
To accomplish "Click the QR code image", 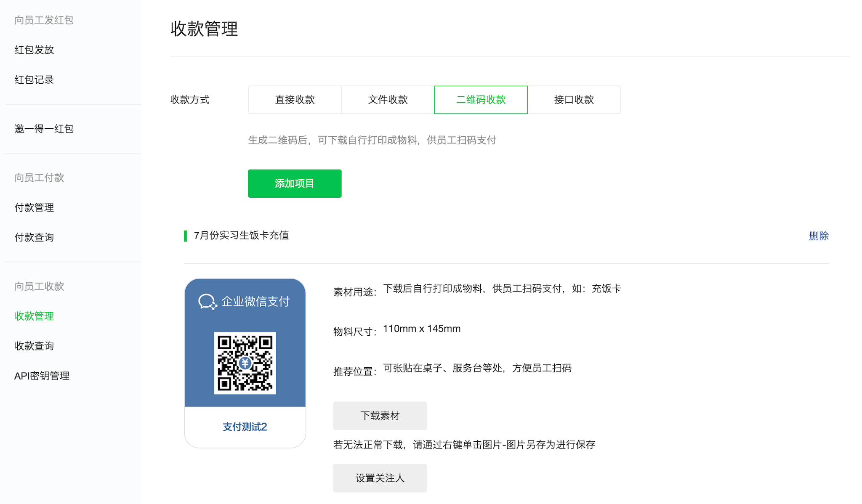I will [x=245, y=363].
